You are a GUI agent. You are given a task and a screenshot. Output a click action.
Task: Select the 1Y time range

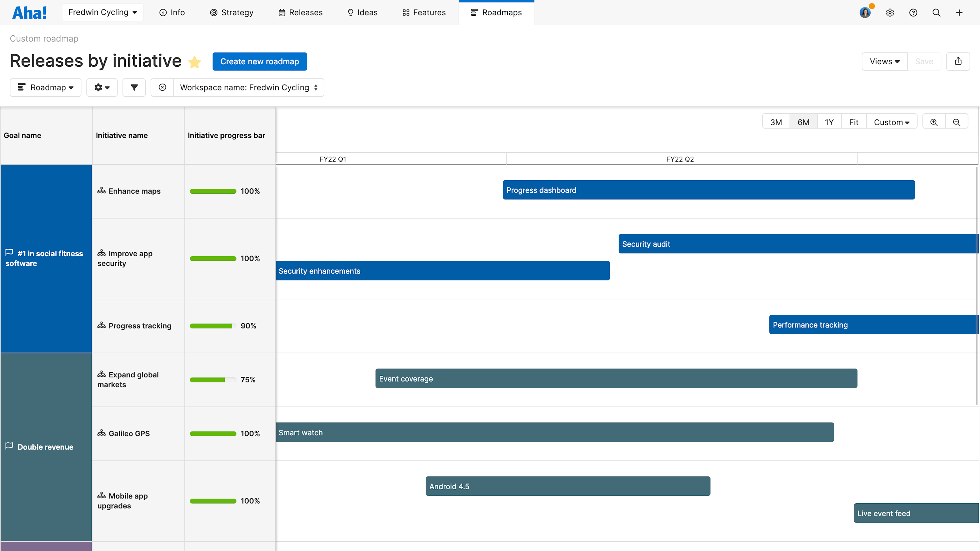coord(829,122)
